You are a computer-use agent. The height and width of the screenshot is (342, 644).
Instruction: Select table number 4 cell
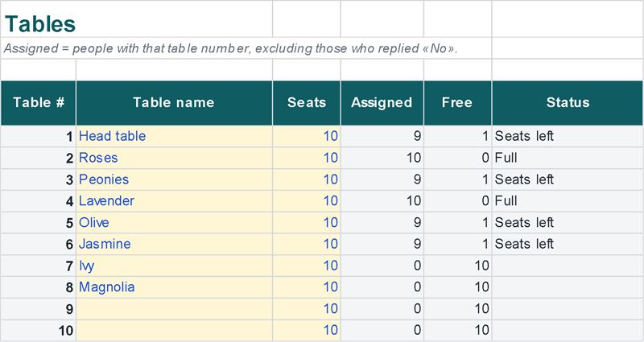coord(38,201)
